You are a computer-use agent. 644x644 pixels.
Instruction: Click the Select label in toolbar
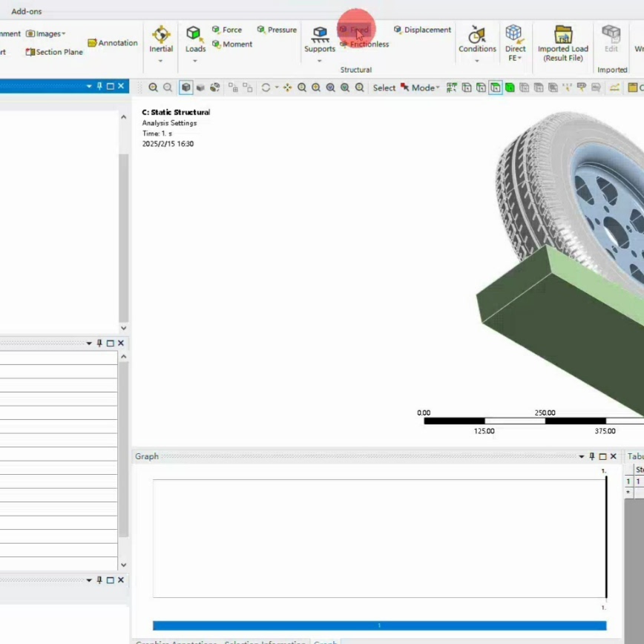tap(384, 88)
